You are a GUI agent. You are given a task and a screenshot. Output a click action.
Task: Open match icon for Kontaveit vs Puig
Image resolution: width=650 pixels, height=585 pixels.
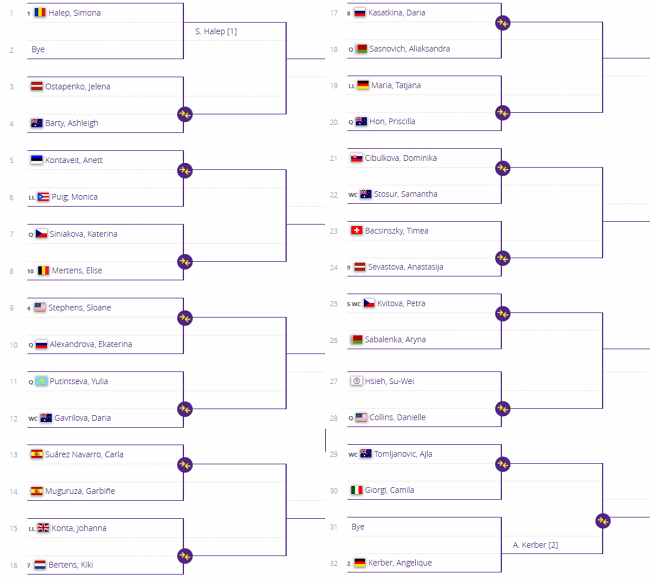click(x=184, y=170)
